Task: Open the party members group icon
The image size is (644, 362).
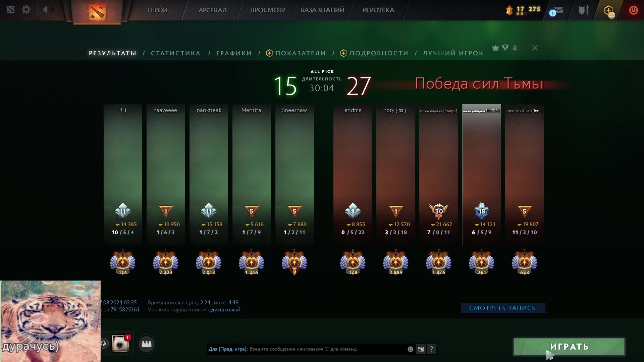Action: pos(147,344)
